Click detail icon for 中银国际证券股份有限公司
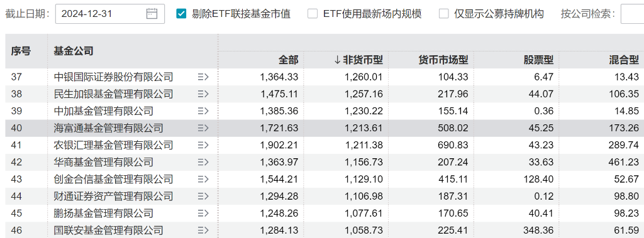This screenshot has width=644, height=238. click(203, 77)
